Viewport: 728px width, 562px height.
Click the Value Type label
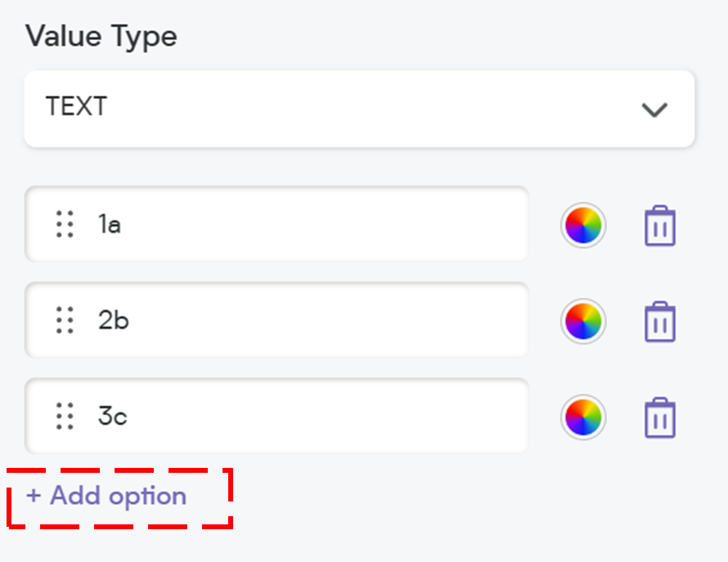[101, 37]
